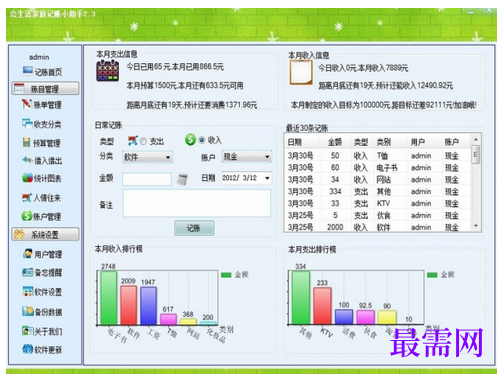The image size is (502, 374).
Task: Expand the 系统设置 section header
Action: (45, 234)
